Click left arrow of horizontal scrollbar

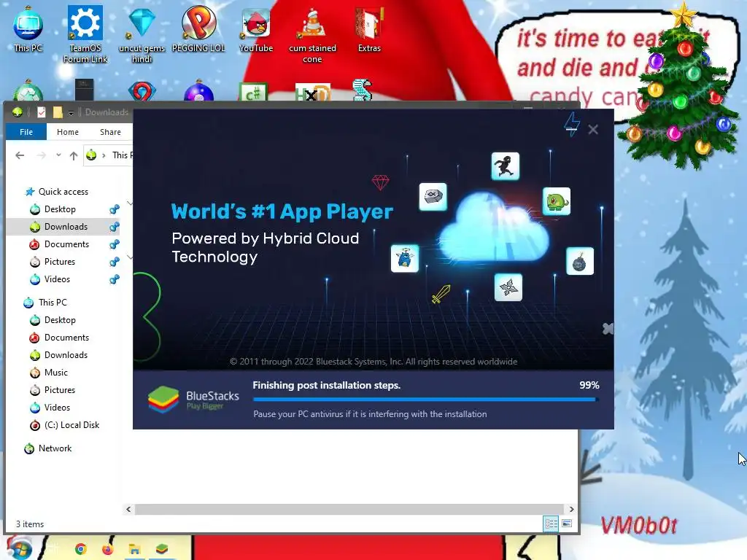[x=128, y=510]
